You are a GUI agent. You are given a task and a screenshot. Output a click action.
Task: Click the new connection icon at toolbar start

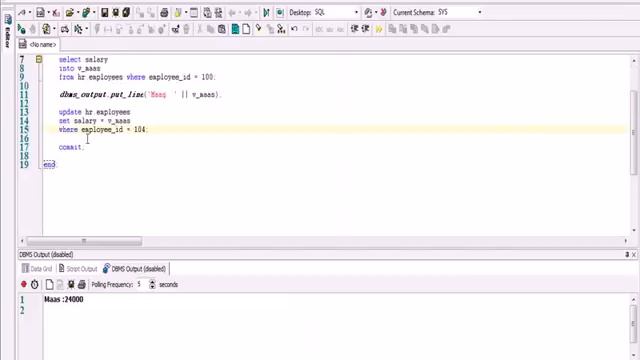coord(22,13)
